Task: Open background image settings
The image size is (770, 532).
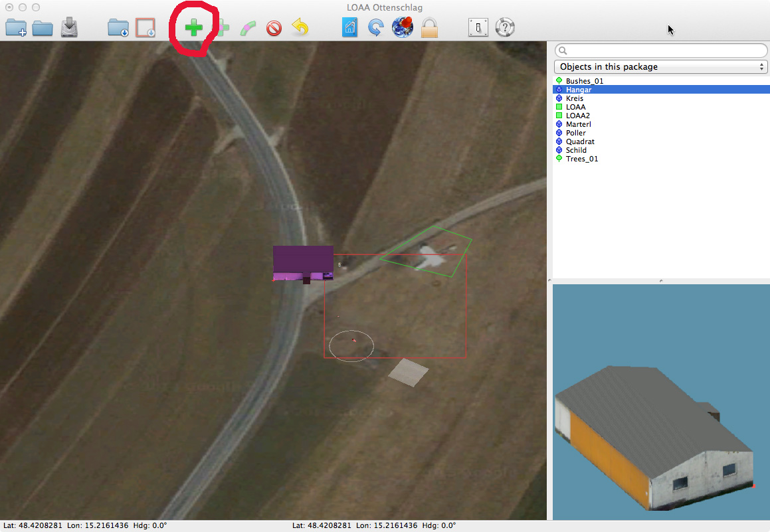Action: coord(350,28)
